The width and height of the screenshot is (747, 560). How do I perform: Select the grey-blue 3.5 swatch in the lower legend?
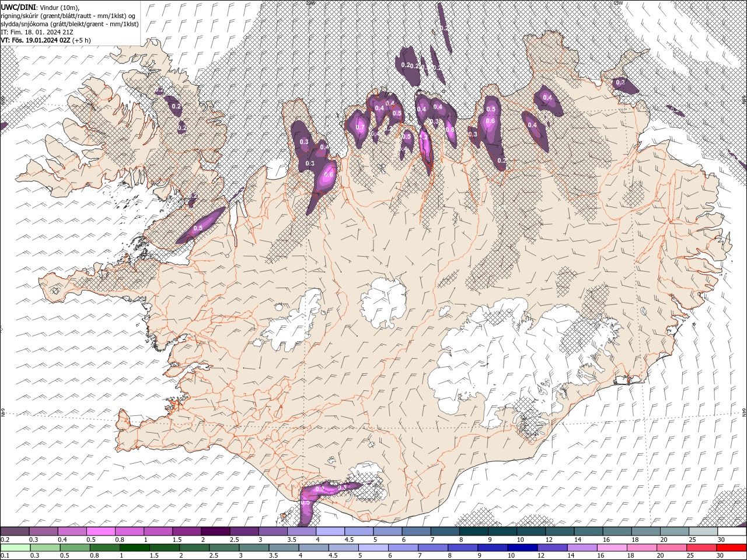[x=284, y=548]
